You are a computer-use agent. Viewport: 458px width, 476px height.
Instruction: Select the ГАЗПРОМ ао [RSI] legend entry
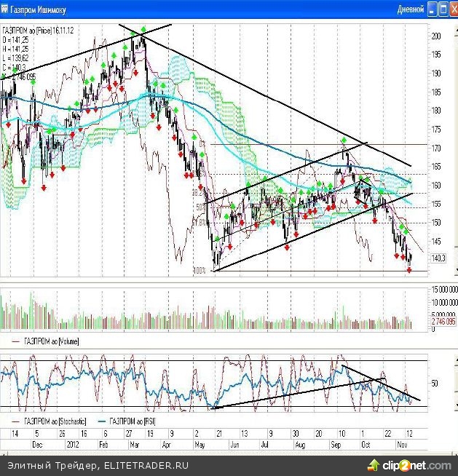point(131,421)
